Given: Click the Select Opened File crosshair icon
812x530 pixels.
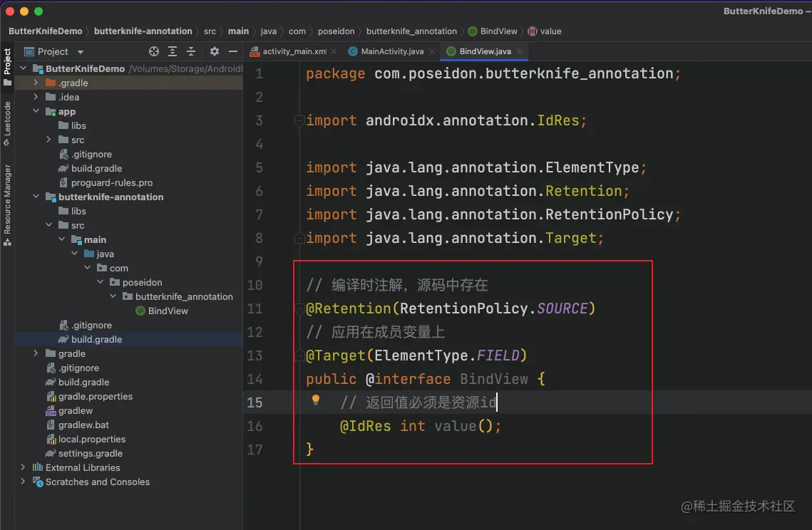Looking at the screenshot, I should click(x=154, y=51).
